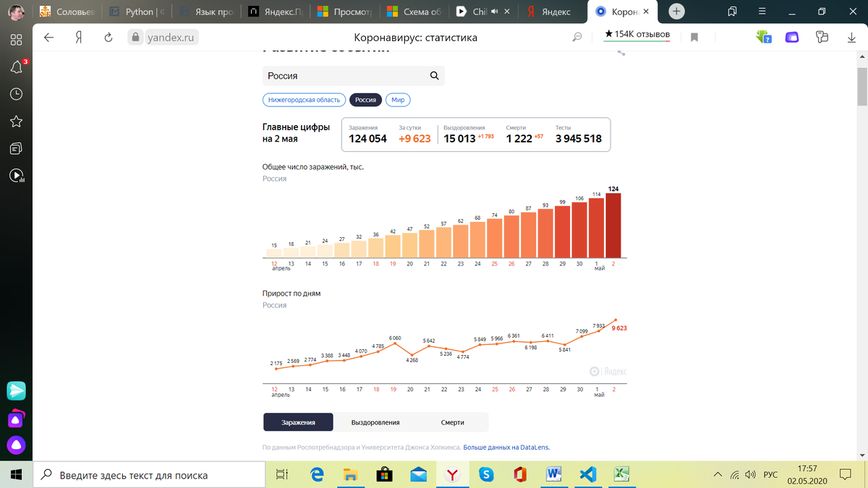Open downloads arrow icon in toolbar
This screenshot has width=868, height=488.
(x=851, y=38)
